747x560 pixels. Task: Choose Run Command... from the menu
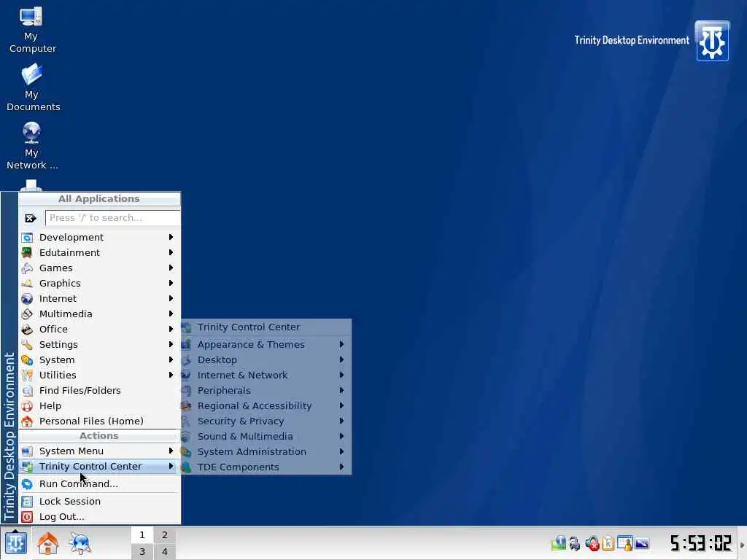[99, 484]
